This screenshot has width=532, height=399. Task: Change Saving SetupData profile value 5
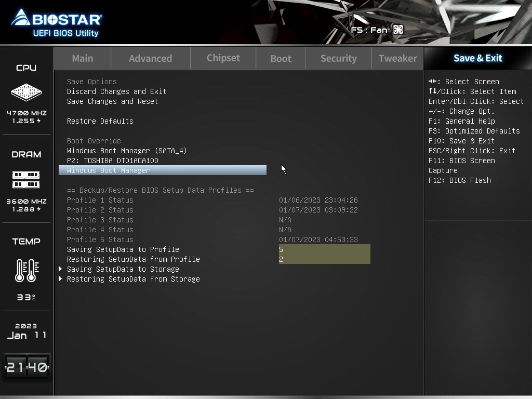click(324, 249)
